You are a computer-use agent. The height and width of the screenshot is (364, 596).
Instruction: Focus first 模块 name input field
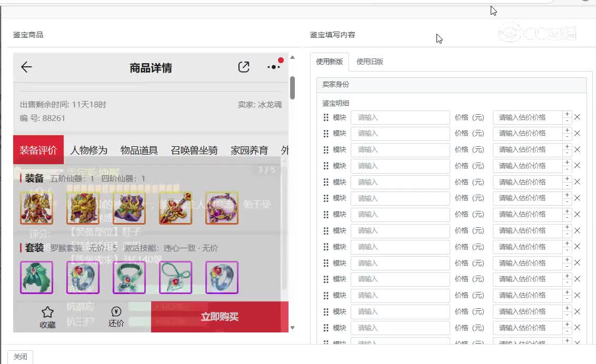[x=400, y=117]
